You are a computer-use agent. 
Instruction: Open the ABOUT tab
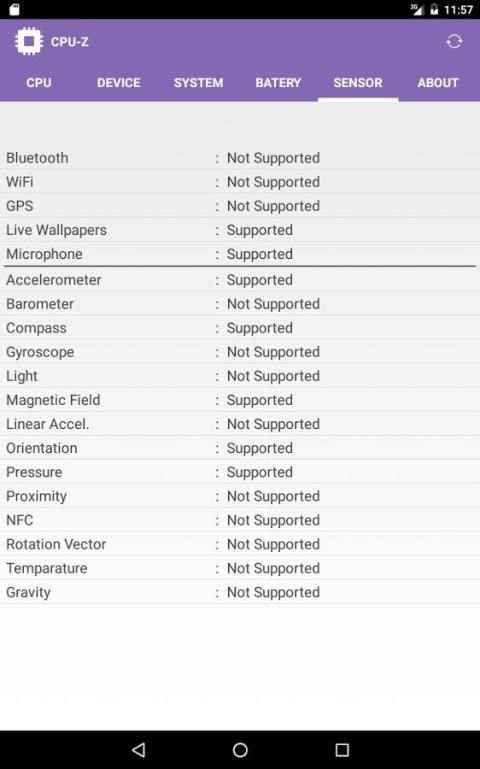(x=438, y=82)
